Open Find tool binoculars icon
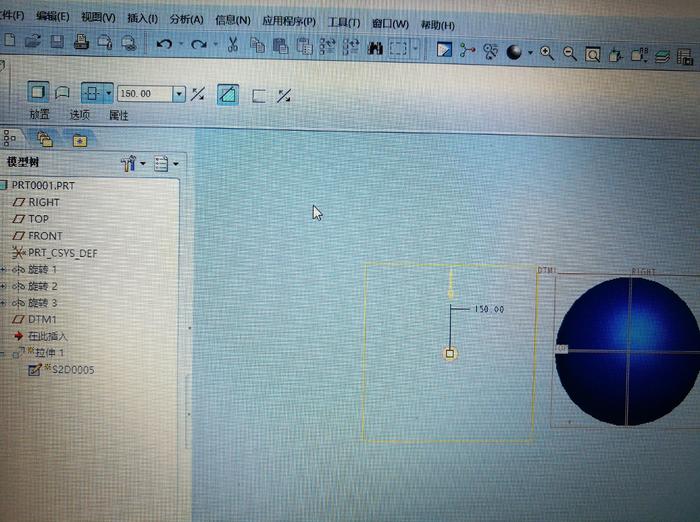The width and height of the screenshot is (700, 522). 375,48
